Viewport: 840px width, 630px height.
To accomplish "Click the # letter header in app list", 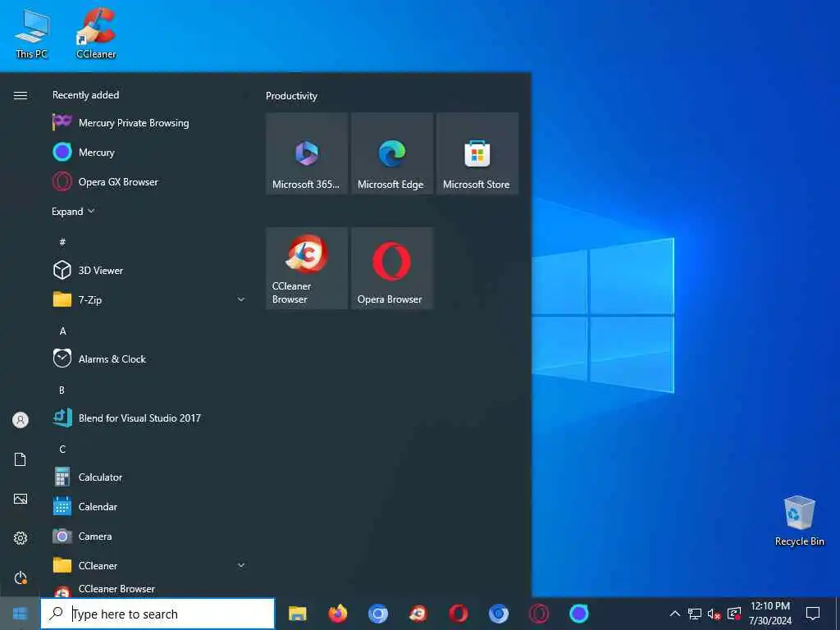I will pos(62,242).
